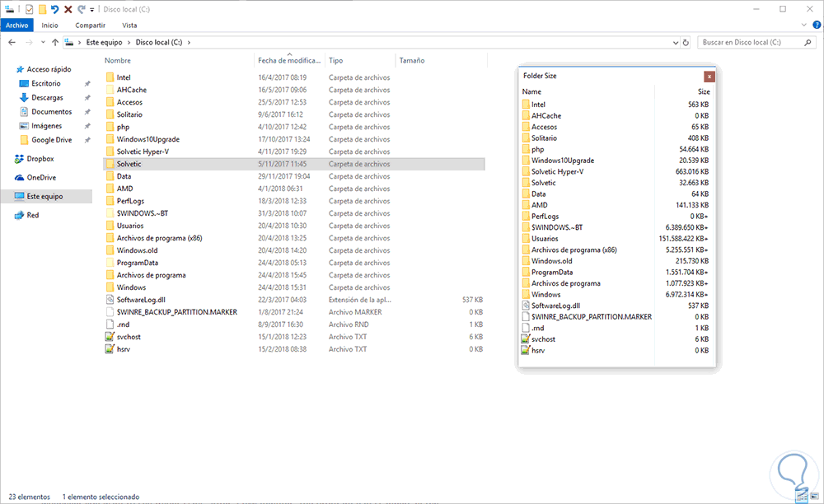Open properties from quick access toolbar
Image resolution: width=824 pixels, height=504 pixels.
coord(29,10)
